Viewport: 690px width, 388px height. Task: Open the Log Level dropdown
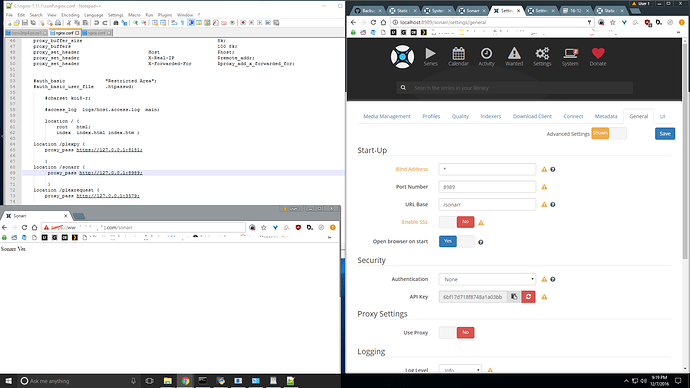point(460,370)
